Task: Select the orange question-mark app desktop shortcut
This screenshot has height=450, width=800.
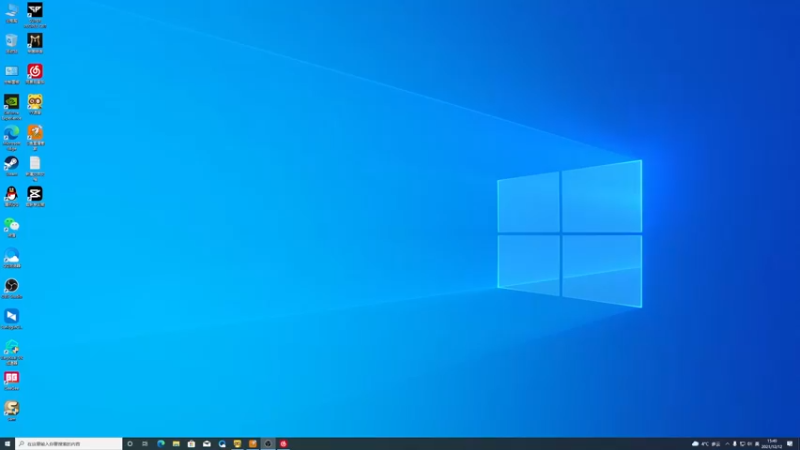Action: click(x=35, y=137)
